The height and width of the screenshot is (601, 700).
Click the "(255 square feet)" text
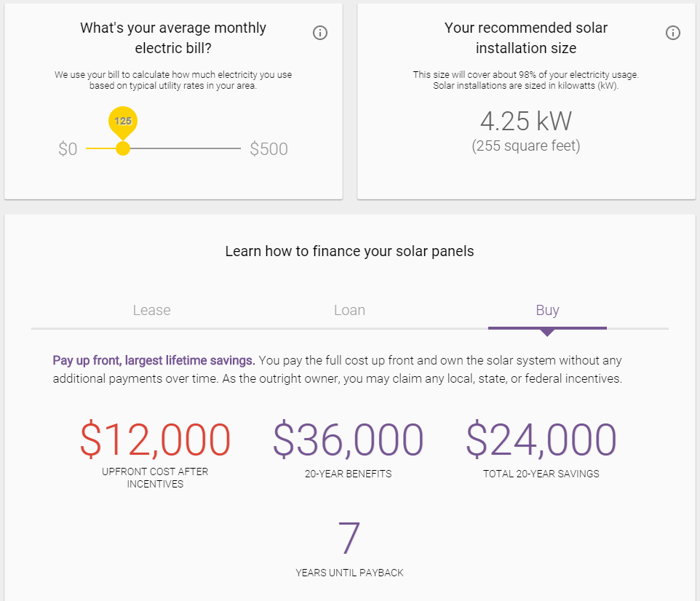point(526,146)
